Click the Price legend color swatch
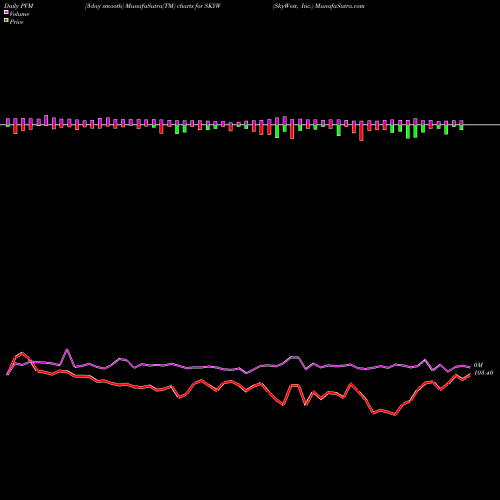This screenshot has height=500, width=500. 6,21
